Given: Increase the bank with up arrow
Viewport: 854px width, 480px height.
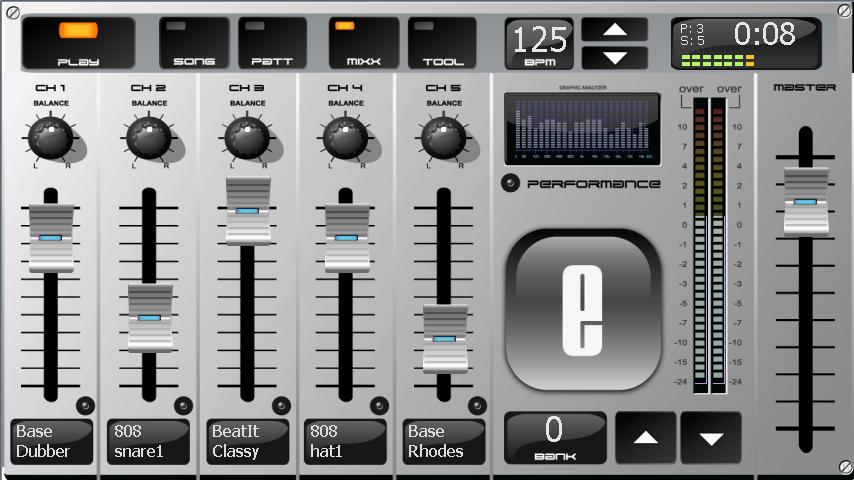Looking at the screenshot, I should coord(646,438).
